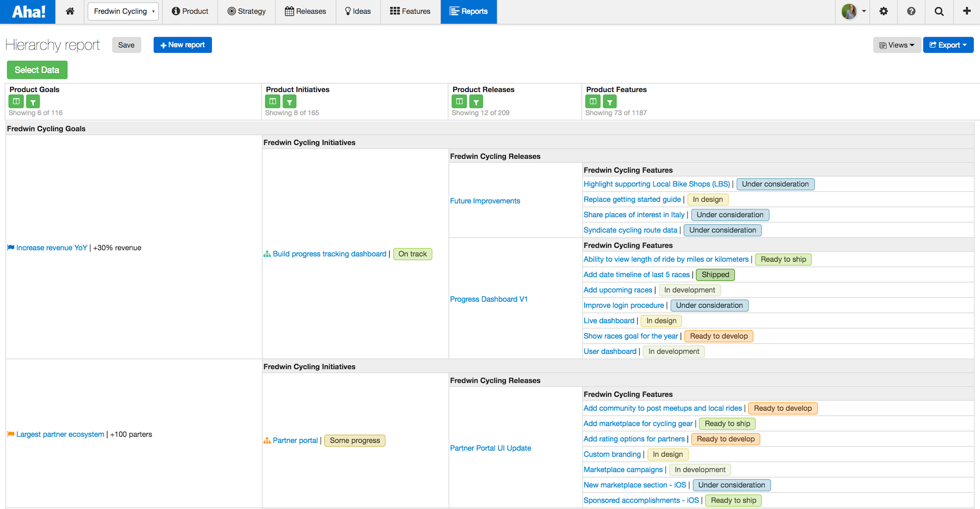Switch to the Features tab
The image size is (980, 509).
[x=410, y=11]
